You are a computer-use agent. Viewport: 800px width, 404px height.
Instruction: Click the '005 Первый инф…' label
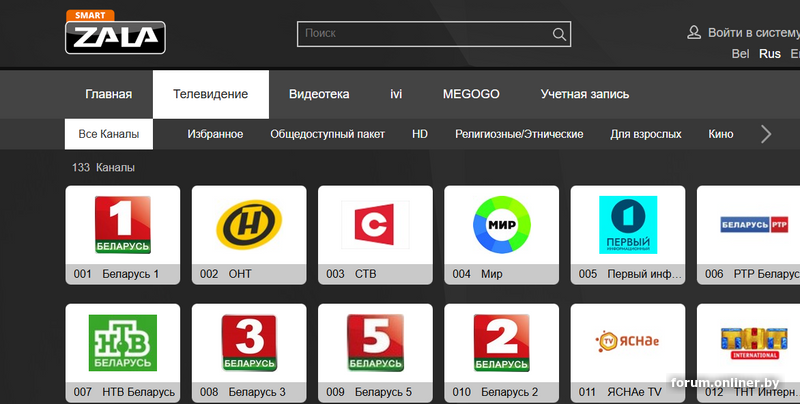pyautogui.click(x=630, y=274)
